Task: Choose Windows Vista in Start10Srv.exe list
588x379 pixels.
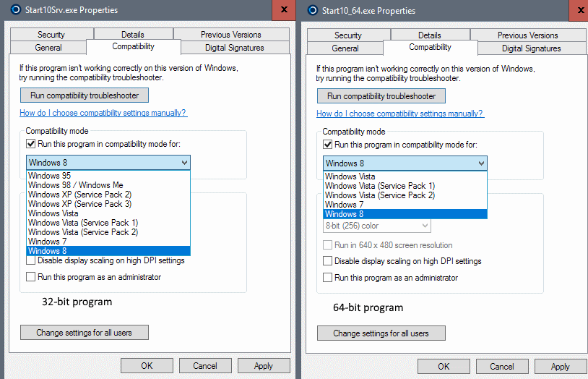Action: click(108, 213)
